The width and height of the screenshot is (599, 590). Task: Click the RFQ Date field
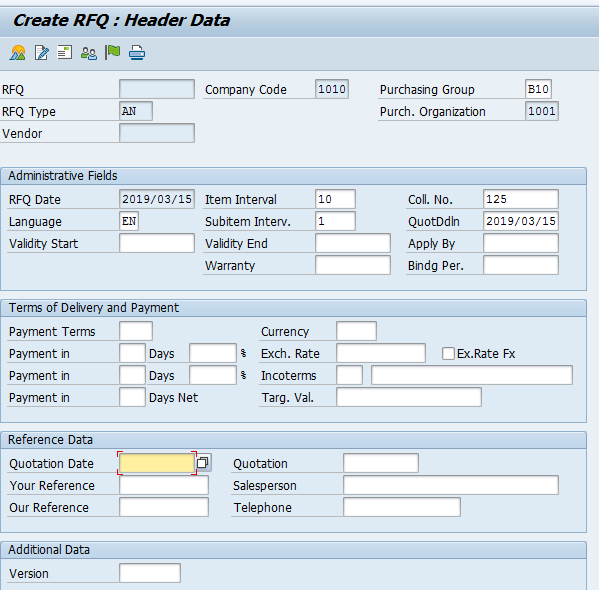157,199
